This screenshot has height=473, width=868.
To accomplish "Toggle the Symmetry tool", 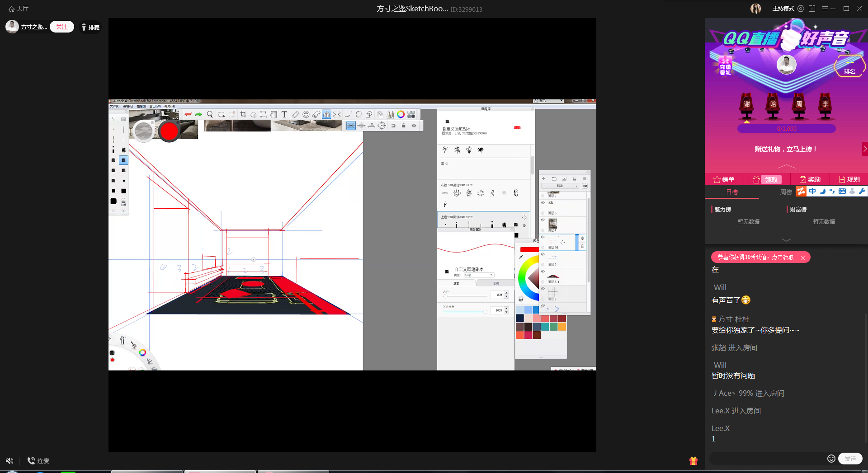I will tap(337, 114).
